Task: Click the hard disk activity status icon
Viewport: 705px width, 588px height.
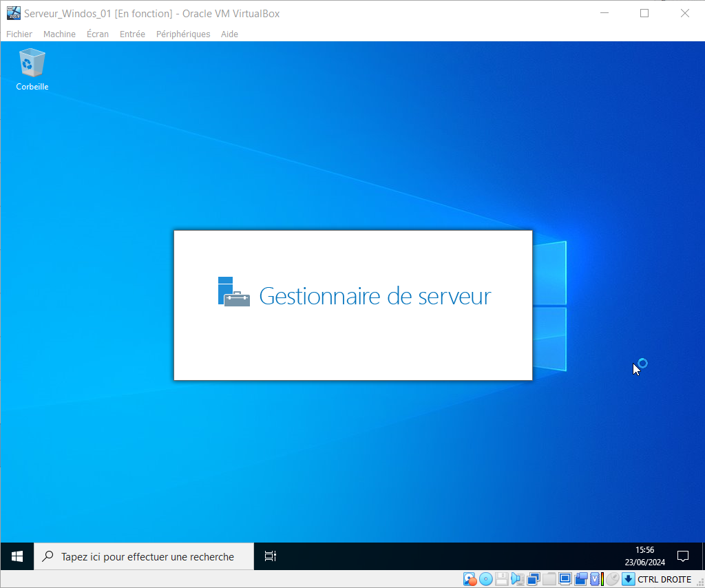Action: pos(470,579)
